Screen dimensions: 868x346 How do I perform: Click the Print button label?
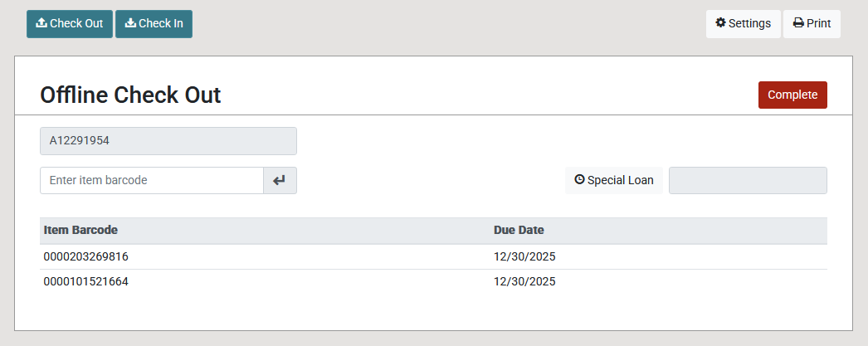pyautogui.click(x=819, y=23)
